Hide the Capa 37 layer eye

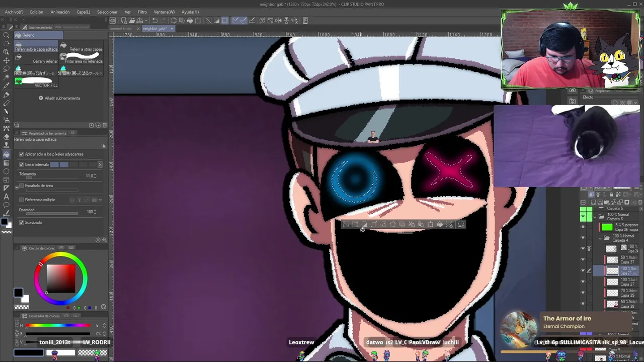tap(583, 259)
